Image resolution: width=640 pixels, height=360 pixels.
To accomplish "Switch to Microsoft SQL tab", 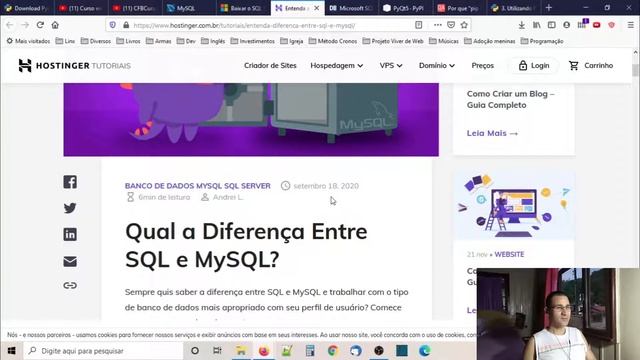I will (x=351, y=8).
